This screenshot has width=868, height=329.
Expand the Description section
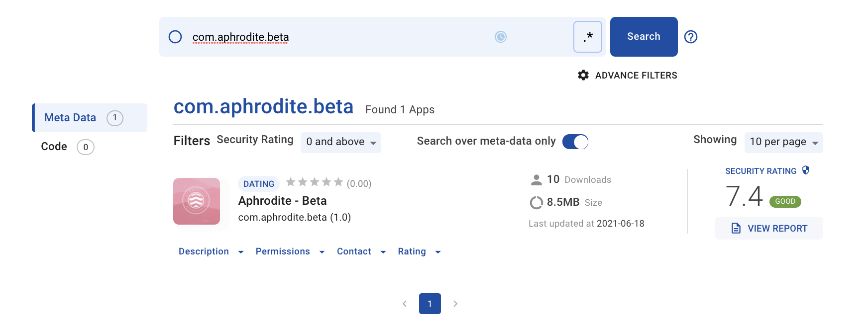(211, 251)
